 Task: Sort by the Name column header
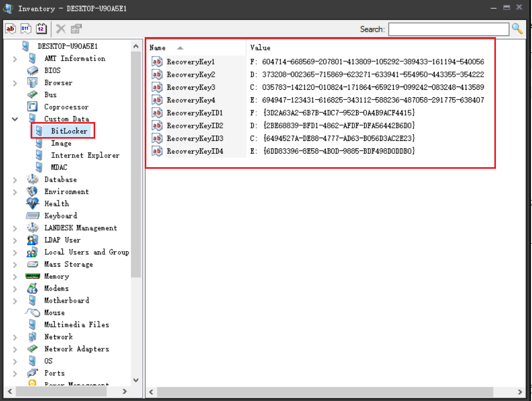point(158,48)
